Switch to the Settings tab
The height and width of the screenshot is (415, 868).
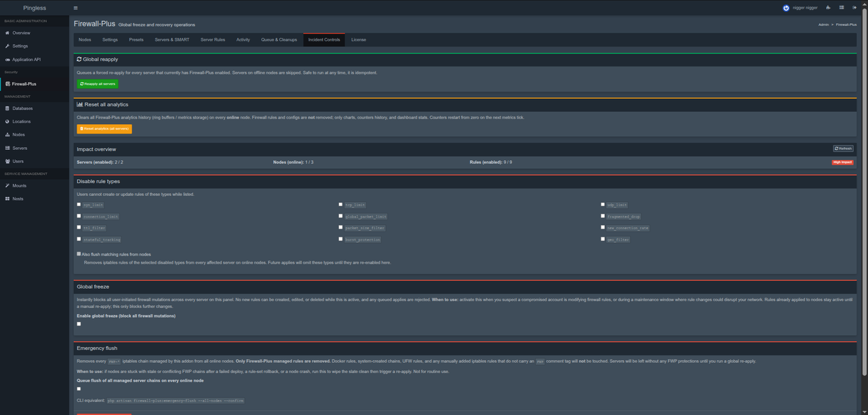(110, 39)
